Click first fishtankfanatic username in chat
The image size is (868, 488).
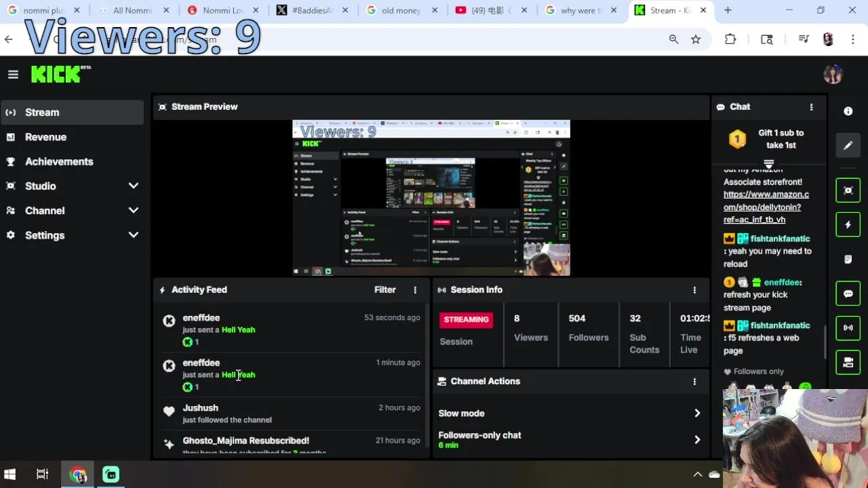pyautogui.click(x=780, y=239)
